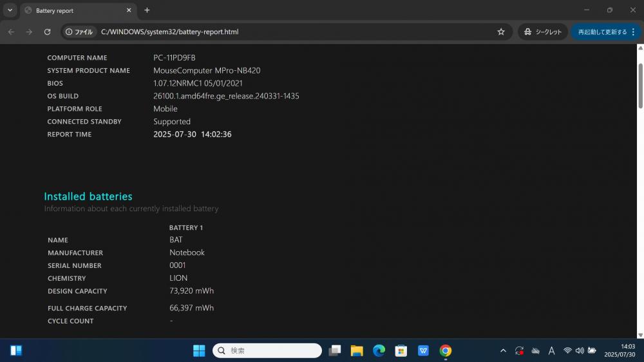Click the BATTERY 1 column header
Image resolution: width=644 pixels, height=362 pixels.
tap(186, 227)
